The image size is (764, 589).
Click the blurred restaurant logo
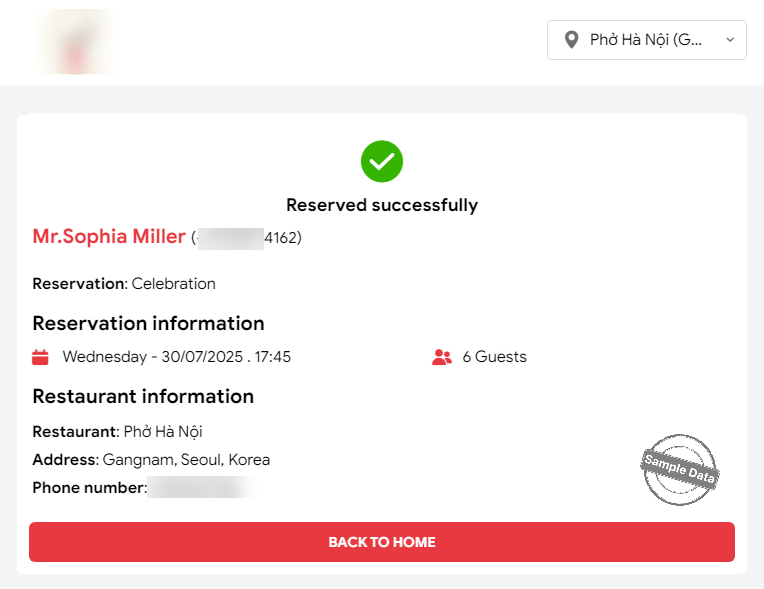[75, 42]
